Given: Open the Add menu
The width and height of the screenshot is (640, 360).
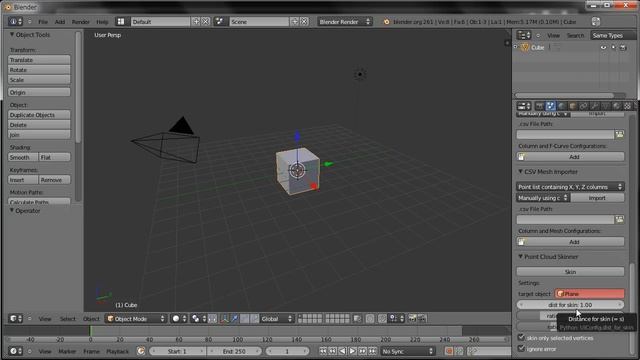Looking at the screenshot, I should coord(60,22).
